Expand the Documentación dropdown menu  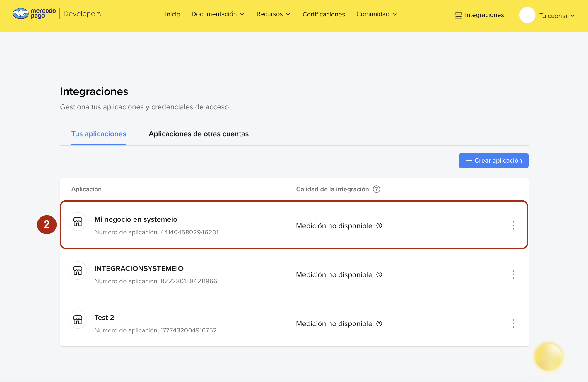tap(218, 14)
